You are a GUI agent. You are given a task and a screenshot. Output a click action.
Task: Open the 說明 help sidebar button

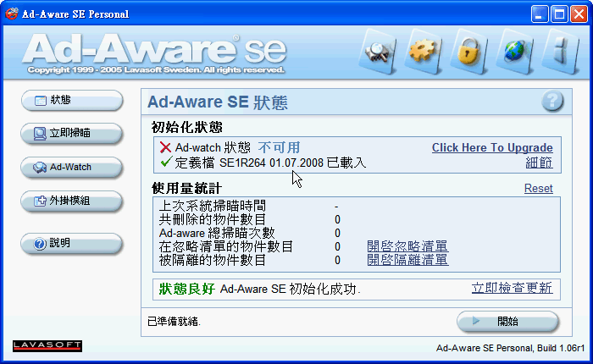tap(72, 243)
